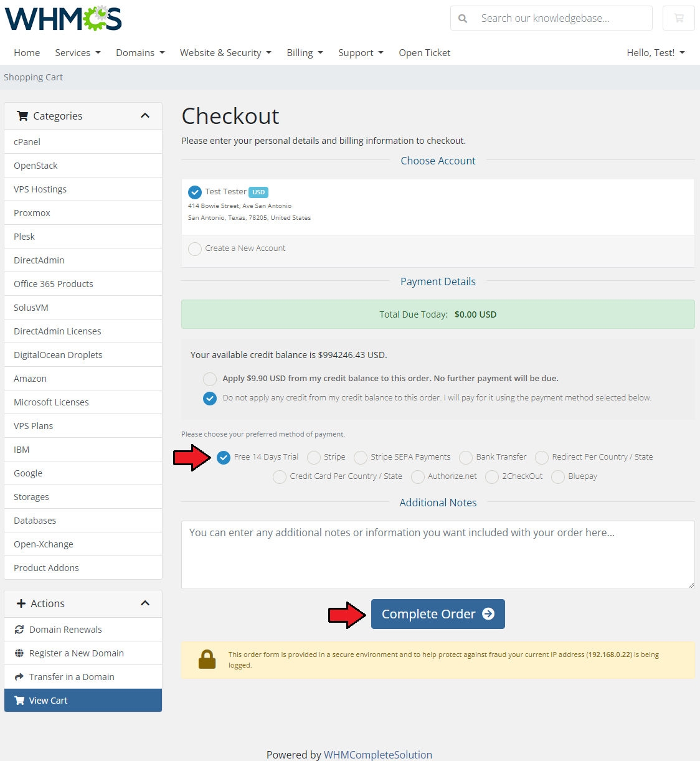Go to Home in navigation
This screenshot has height=761, width=700.
pos(27,53)
